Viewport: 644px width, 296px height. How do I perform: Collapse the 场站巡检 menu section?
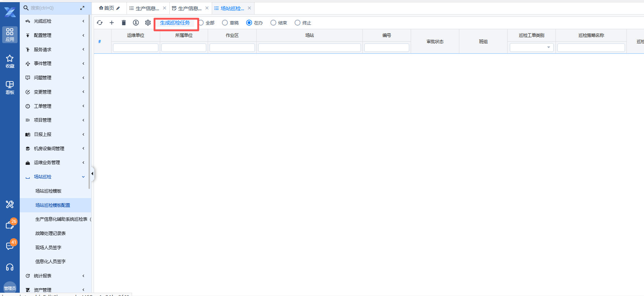(55, 177)
